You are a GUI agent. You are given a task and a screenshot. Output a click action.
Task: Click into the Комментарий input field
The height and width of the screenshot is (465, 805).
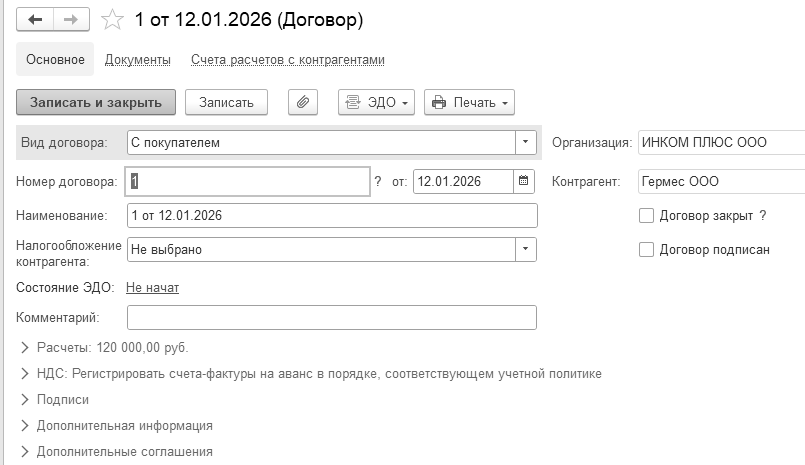point(332,318)
